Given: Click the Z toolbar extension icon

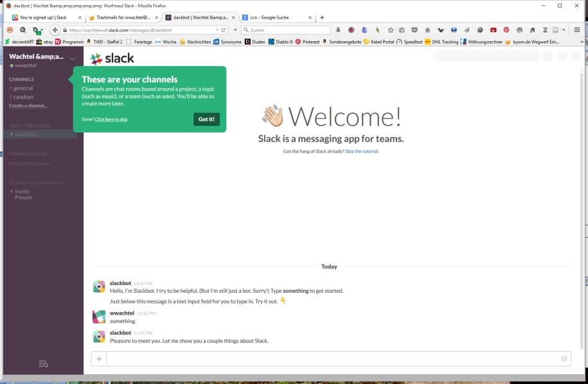Looking at the screenshot, I should [545, 30].
